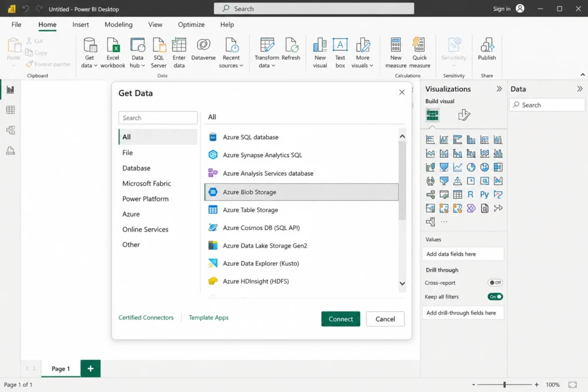
Task: Publish the report
Action: point(487,49)
